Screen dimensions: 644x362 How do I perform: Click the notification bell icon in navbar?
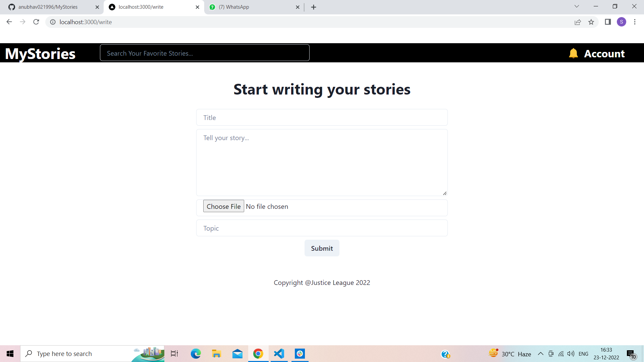click(x=574, y=53)
